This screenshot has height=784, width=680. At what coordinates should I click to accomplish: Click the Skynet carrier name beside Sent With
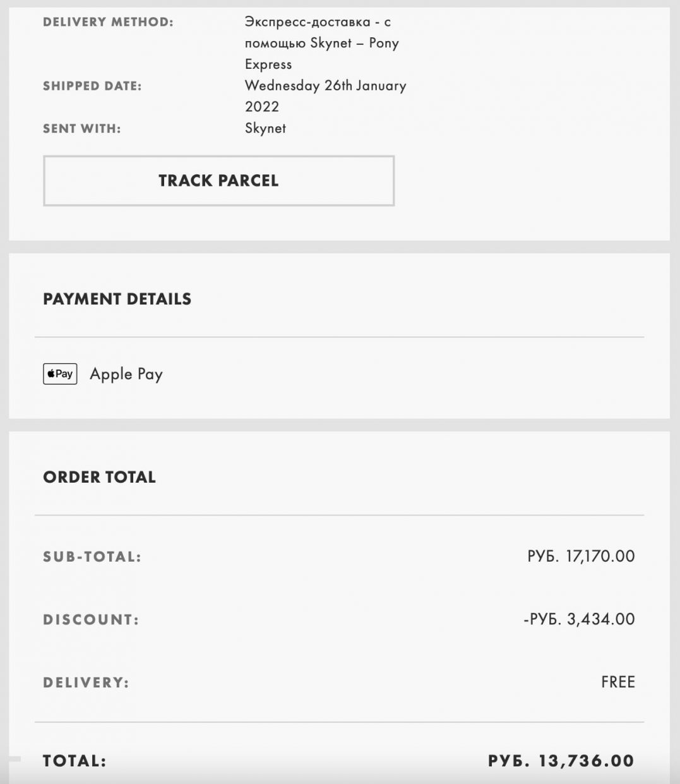click(x=265, y=128)
